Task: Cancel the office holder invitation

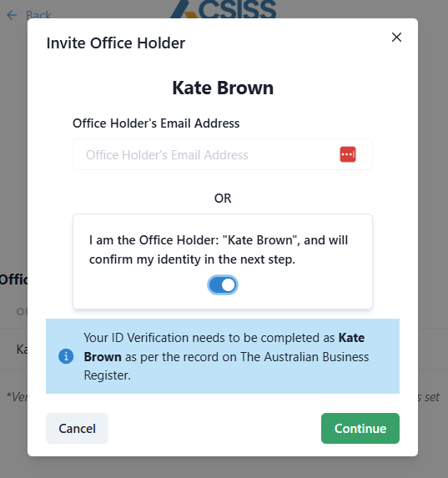Action: 77,428
